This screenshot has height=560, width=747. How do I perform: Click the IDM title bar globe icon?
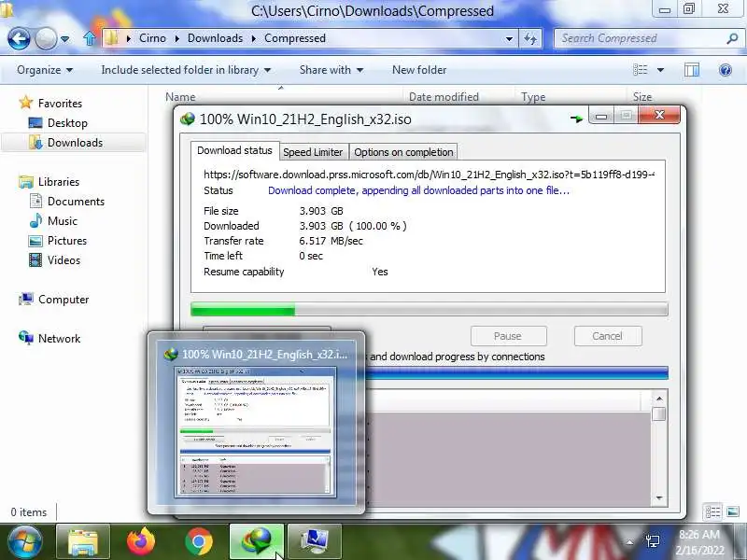tap(188, 119)
